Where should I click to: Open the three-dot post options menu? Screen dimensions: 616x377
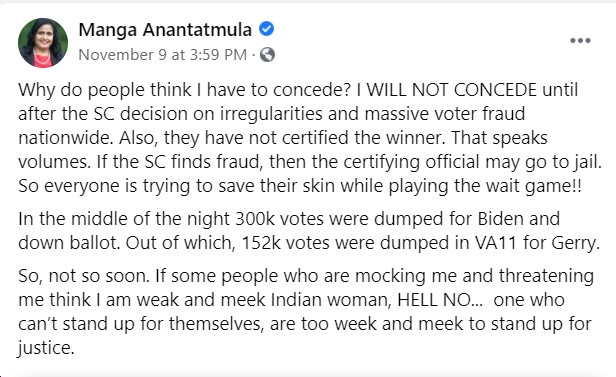(580, 40)
